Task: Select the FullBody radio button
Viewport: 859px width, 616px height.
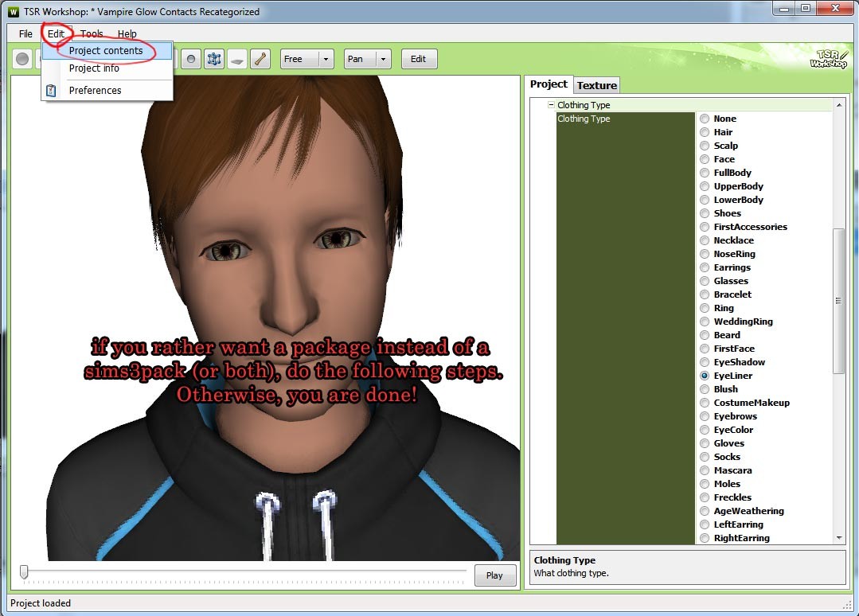Action: click(x=705, y=173)
